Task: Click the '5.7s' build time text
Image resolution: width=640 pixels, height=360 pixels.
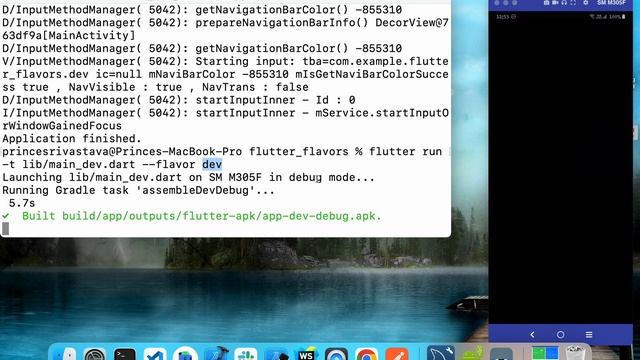Action: 22,203
